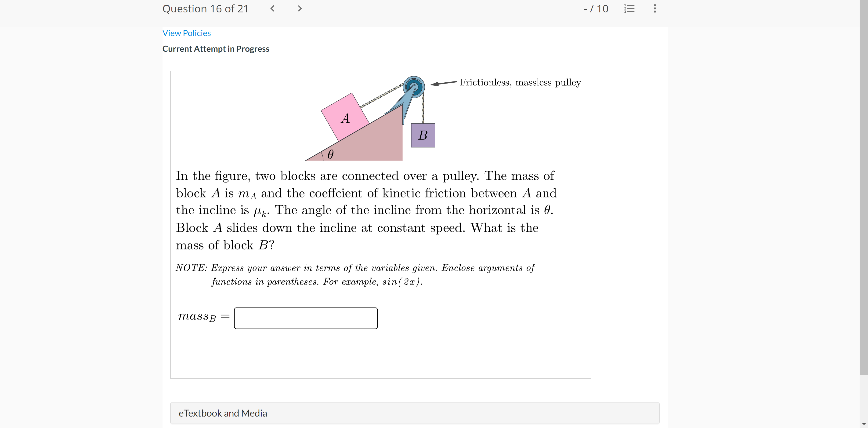Screen dimensions: 868x428
Task: Click the Current Attempt in Progress heading
Action: coord(216,49)
